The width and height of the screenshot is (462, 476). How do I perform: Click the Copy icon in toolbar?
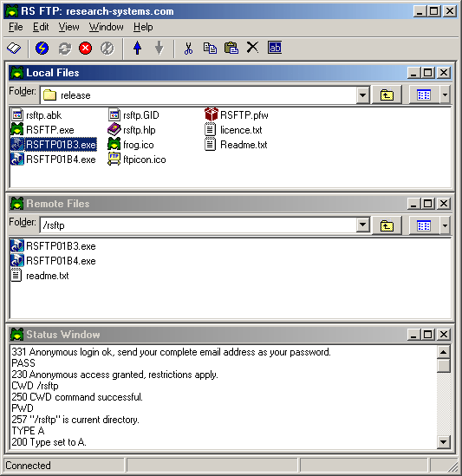pyautogui.click(x=210, y=48)
